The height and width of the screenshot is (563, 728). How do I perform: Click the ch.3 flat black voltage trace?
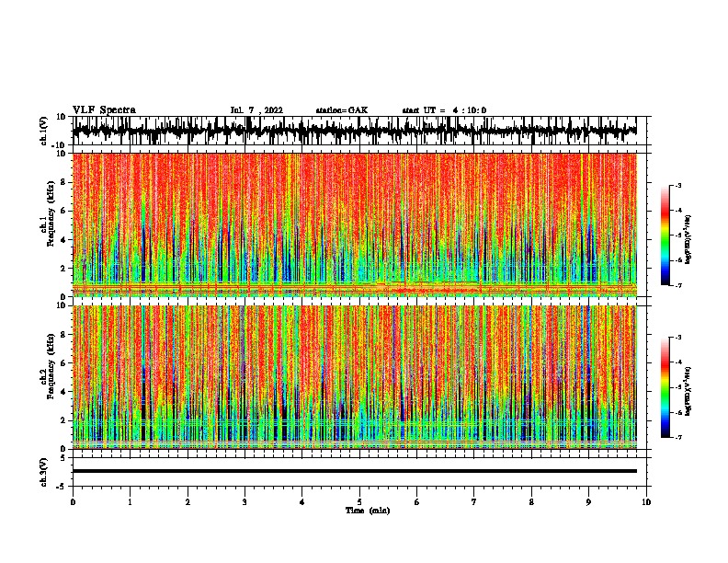click(x=354, y=471)
